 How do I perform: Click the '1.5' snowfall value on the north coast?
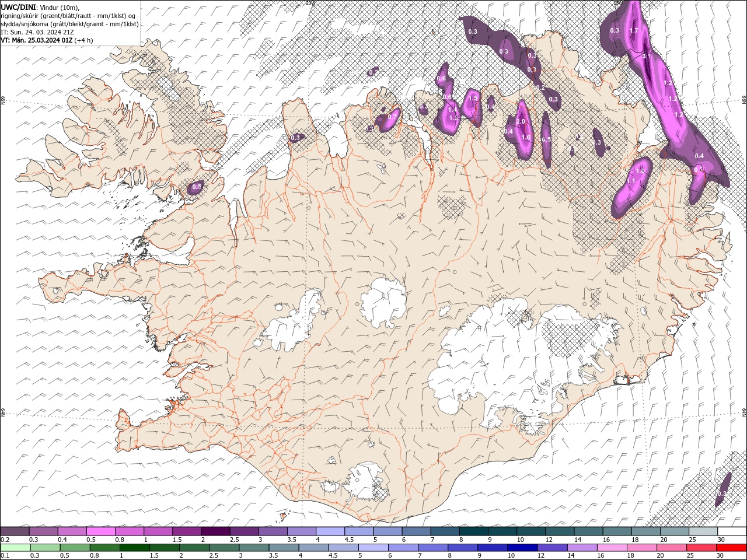pos(473,99)
